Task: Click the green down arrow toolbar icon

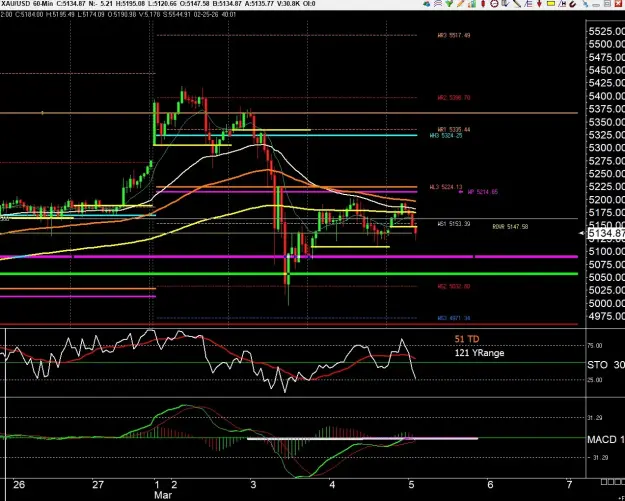Action: 449,4
